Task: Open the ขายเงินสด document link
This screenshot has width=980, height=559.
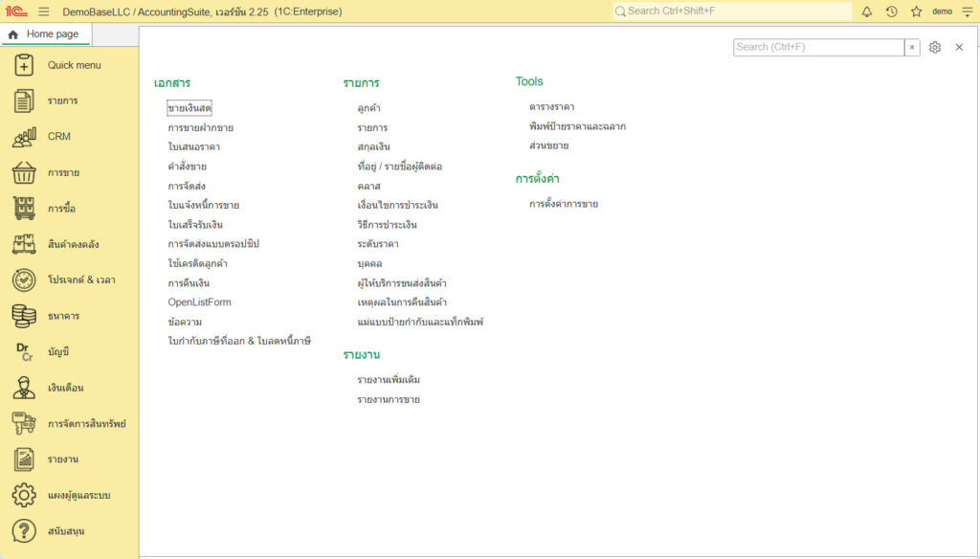Action: (189, 108)
